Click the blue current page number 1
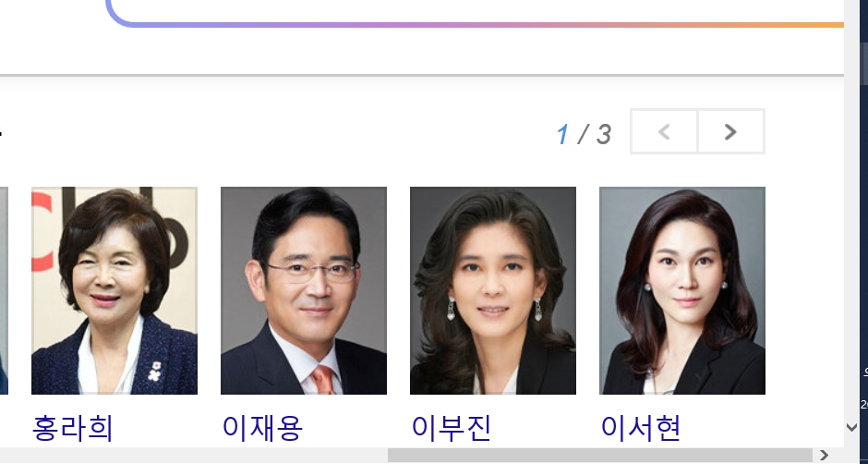Screen dimensions: 868x464 coord(562,134)
